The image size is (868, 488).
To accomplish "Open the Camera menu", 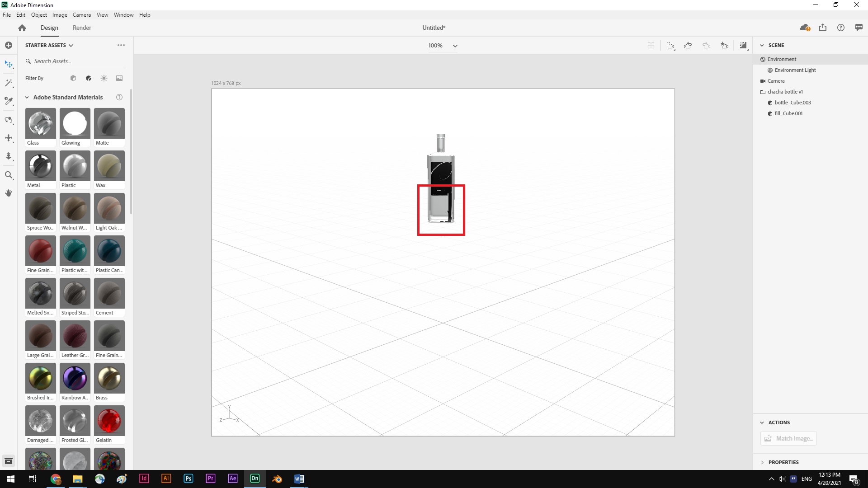I will (x=82, y=15).
